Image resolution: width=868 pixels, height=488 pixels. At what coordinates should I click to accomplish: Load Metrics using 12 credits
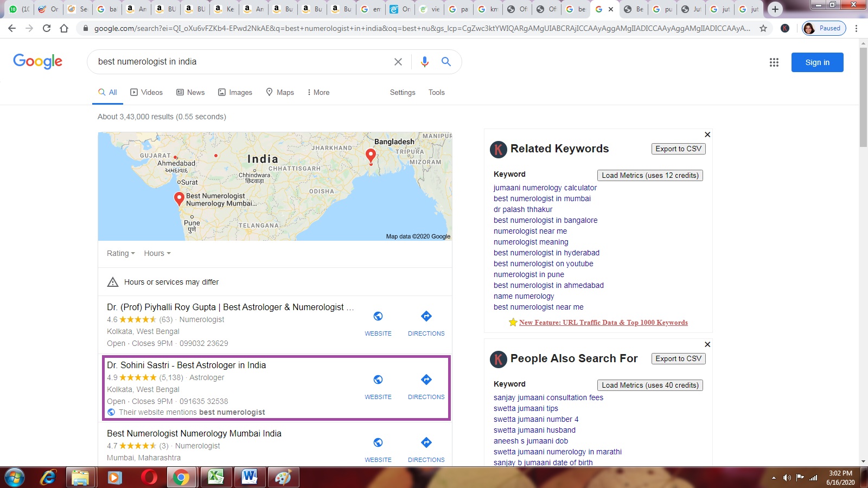(650, 175)
